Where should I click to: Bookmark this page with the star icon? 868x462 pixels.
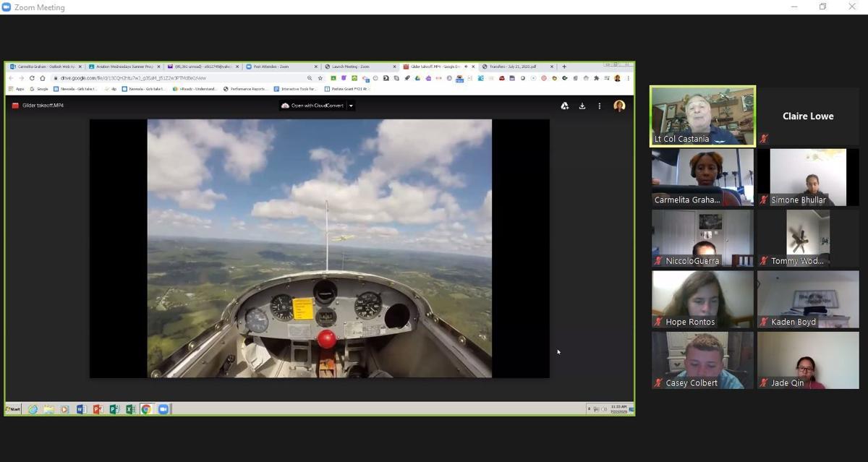[x=320, y=78]
